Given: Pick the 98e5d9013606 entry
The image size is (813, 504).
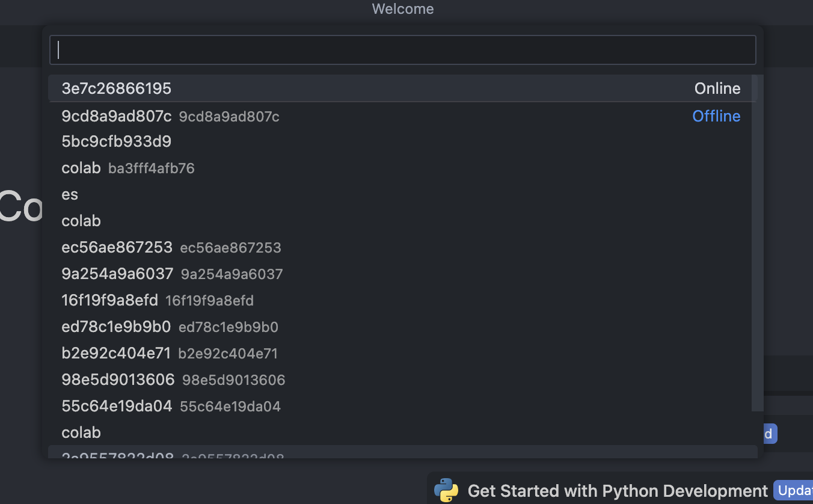Looking at the screenshot, I should coord(118,380).
